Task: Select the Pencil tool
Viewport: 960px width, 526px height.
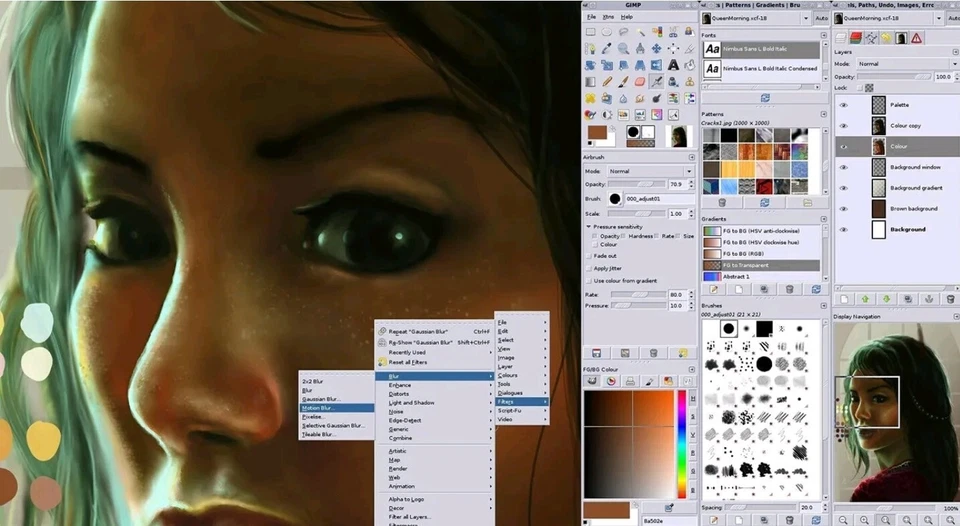Action: click(607, 81)
